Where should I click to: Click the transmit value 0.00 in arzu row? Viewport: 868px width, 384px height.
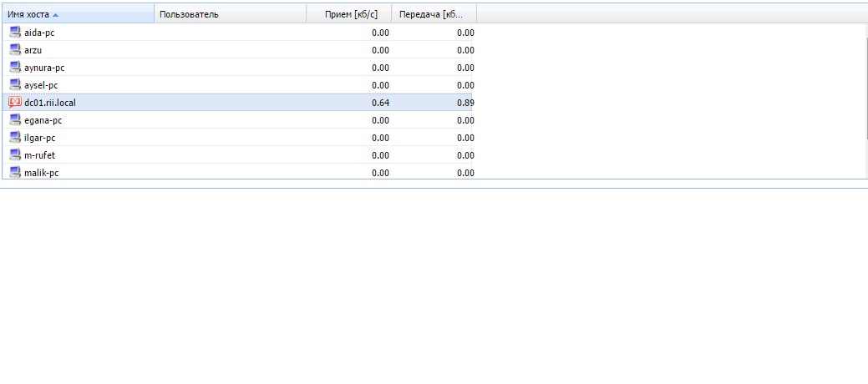pos(465,50)
